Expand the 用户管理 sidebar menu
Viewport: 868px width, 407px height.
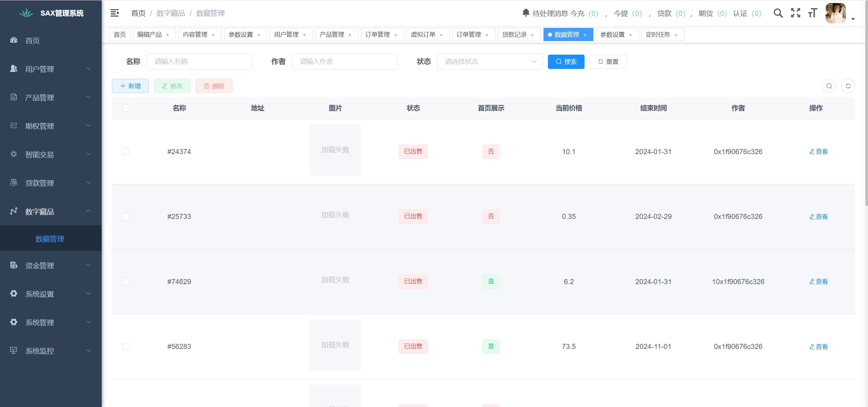click(88, 69)
